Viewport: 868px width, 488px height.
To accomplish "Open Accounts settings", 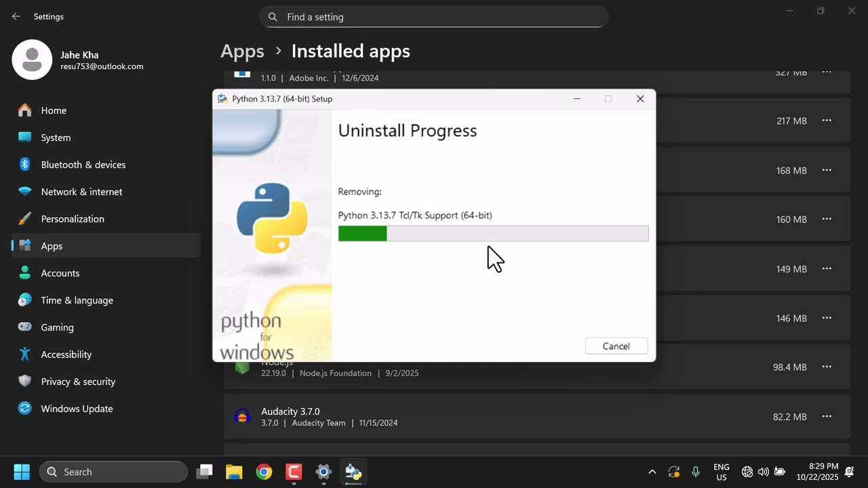I will 106,273.
